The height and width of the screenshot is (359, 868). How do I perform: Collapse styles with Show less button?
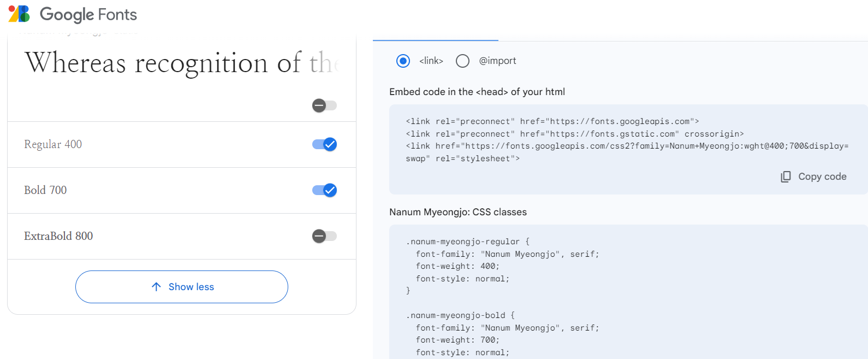[x=182, y=287]
